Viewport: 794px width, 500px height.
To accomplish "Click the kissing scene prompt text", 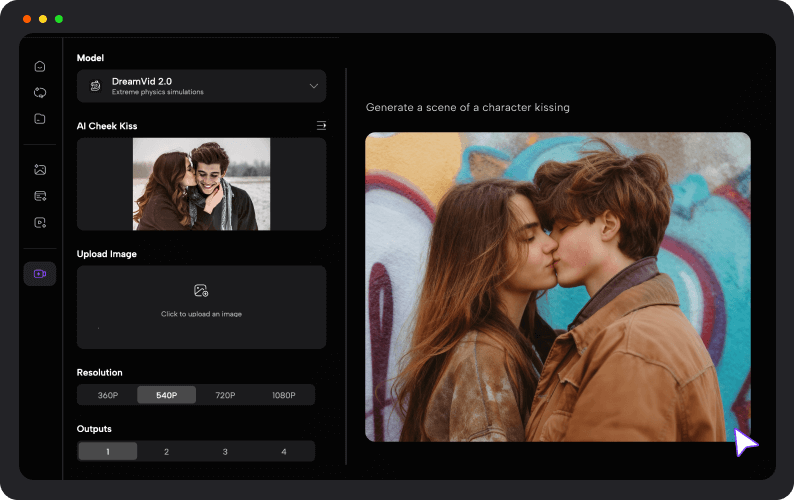I will [467, 107].
